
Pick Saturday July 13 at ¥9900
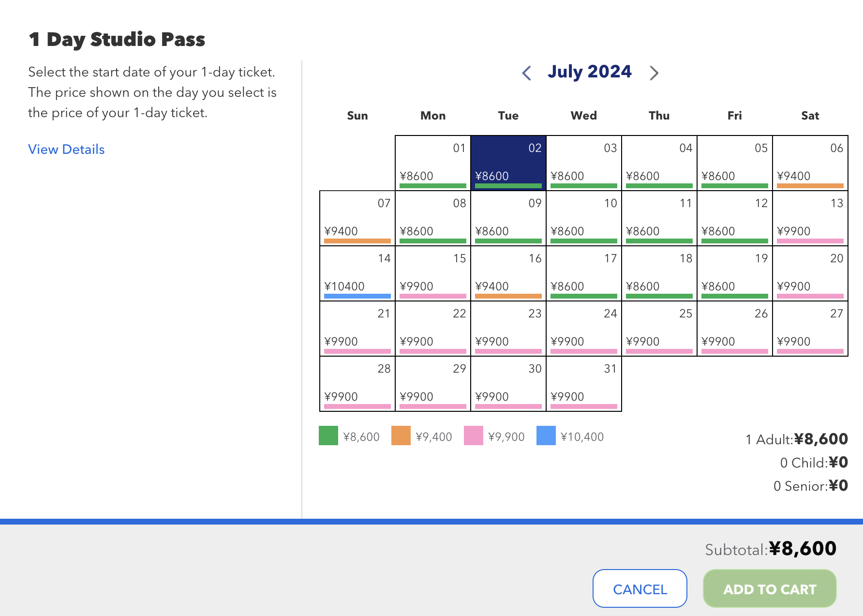pyautogui.click(x=810, y=218)
